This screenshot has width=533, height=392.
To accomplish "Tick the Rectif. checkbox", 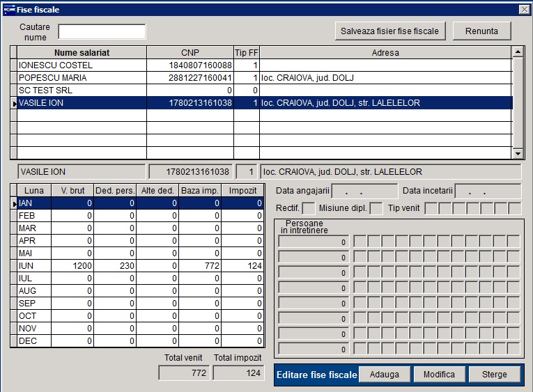I will [x=309, y=208].
